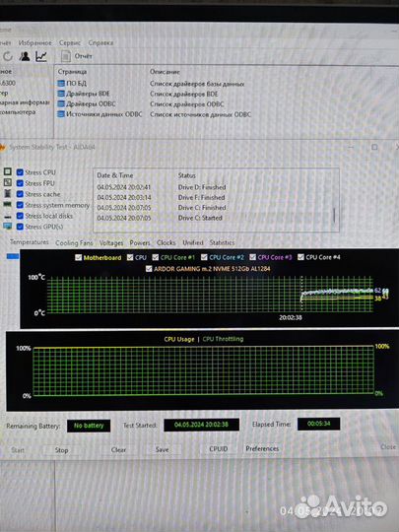Click the refresh icon in AIDA64 toolbar
The height and width of the screenshot is (532, 399).
[8, 56]
